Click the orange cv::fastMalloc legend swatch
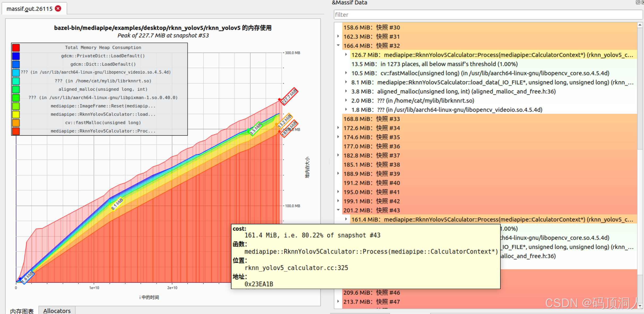Image resolution: width=644 pixels, height=314 pixels. click(16, 123)
